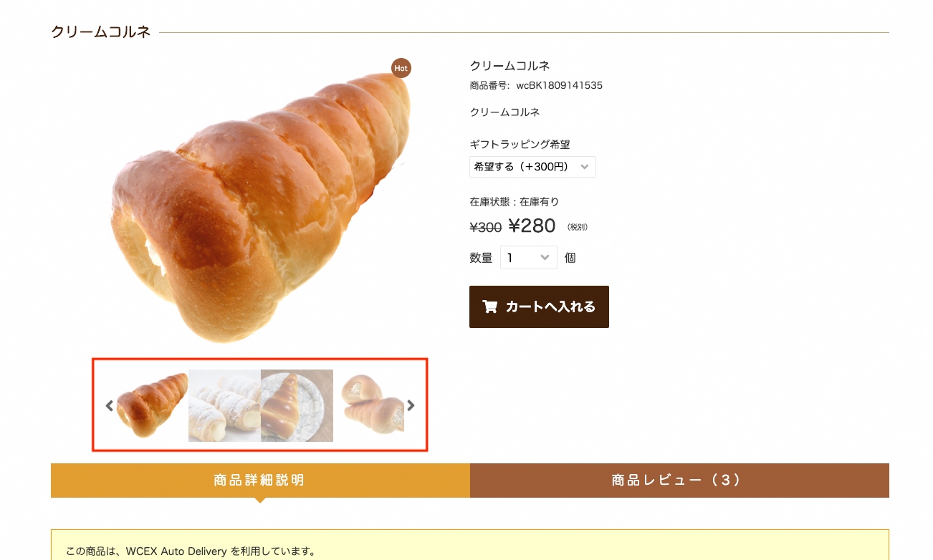Select the powdered sugar cornets thumbnail
This screenshot has width=933, height=560.
pos(224,405)
